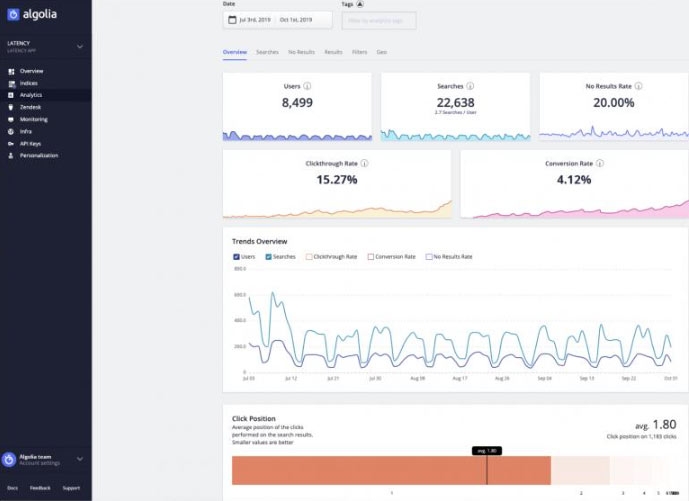This screenshot has height=501, width=689.
Task: Switch to the Searches tab
Action: point(267,52)
